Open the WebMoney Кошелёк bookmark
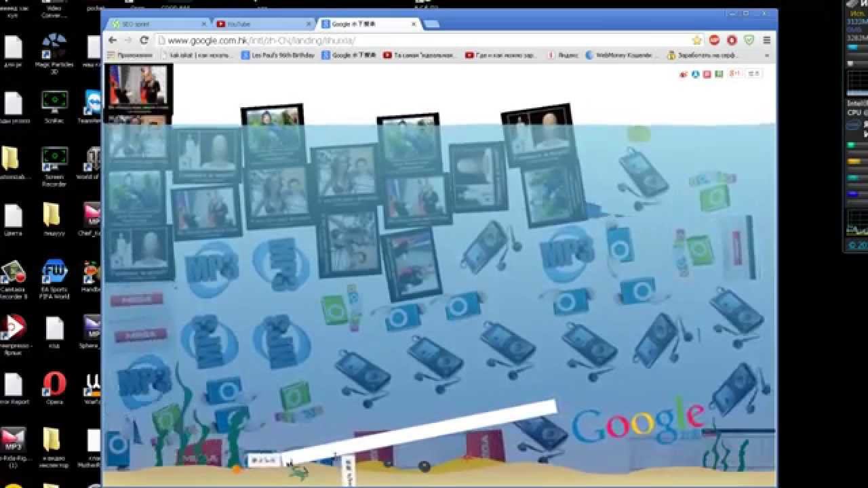Viewport: 868px width, 488px height. (x=622, y=56)
